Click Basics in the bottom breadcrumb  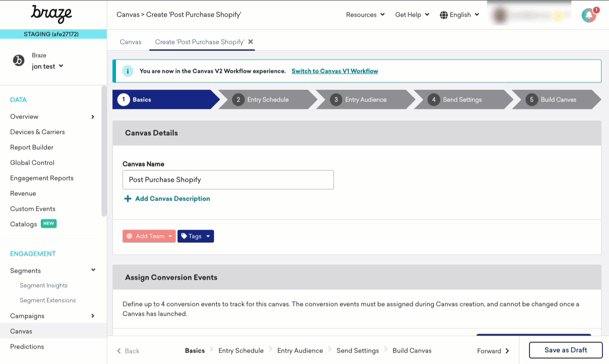[x=195, y=350]
